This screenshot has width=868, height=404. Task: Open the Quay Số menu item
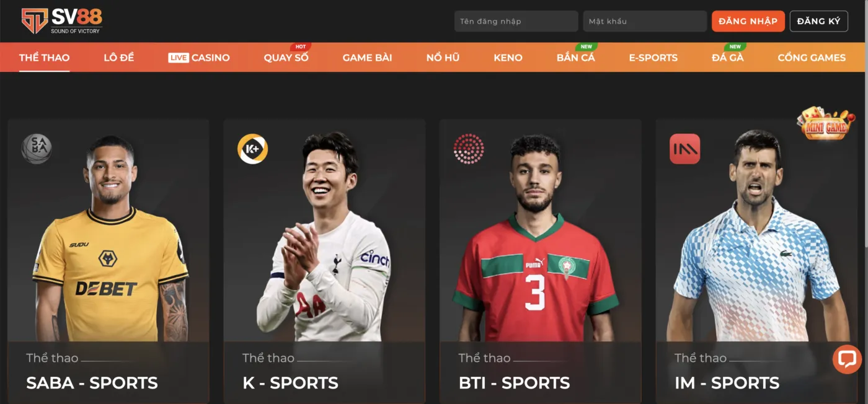tap(286, 58)
